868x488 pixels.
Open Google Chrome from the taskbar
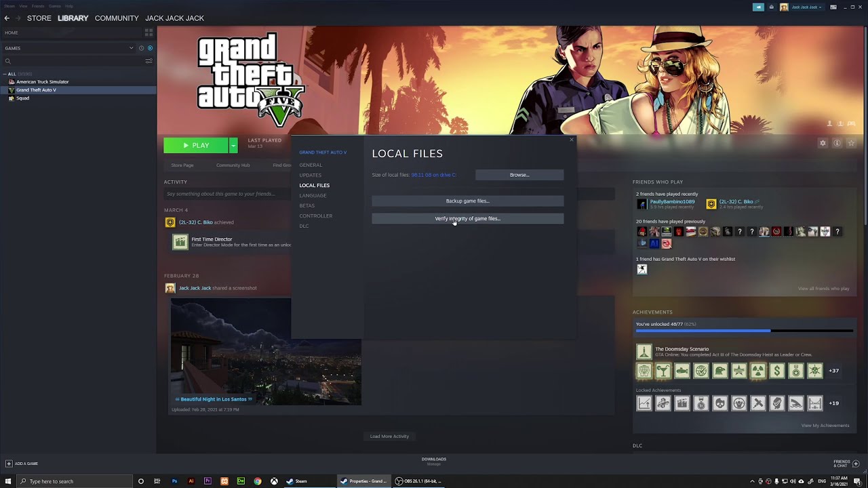pos(258,481)
